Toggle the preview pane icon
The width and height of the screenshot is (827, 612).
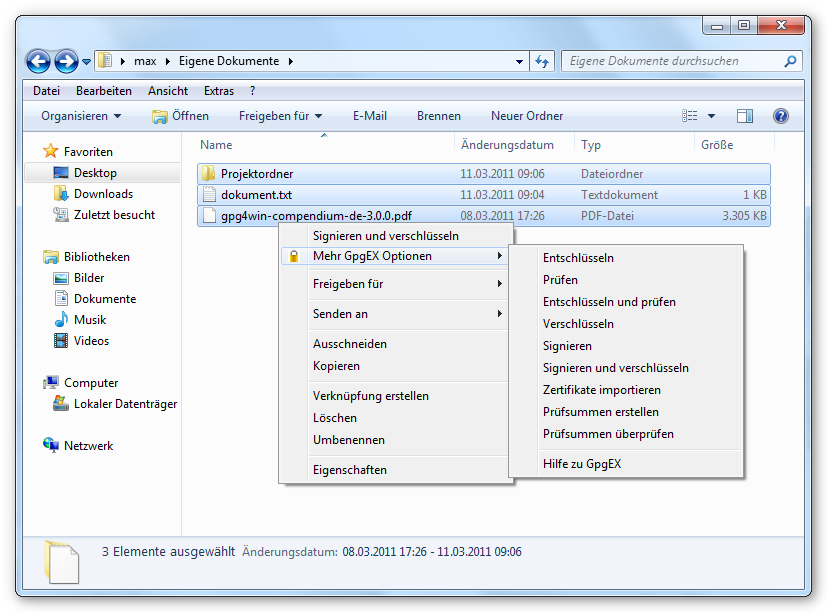click(744, 116)
